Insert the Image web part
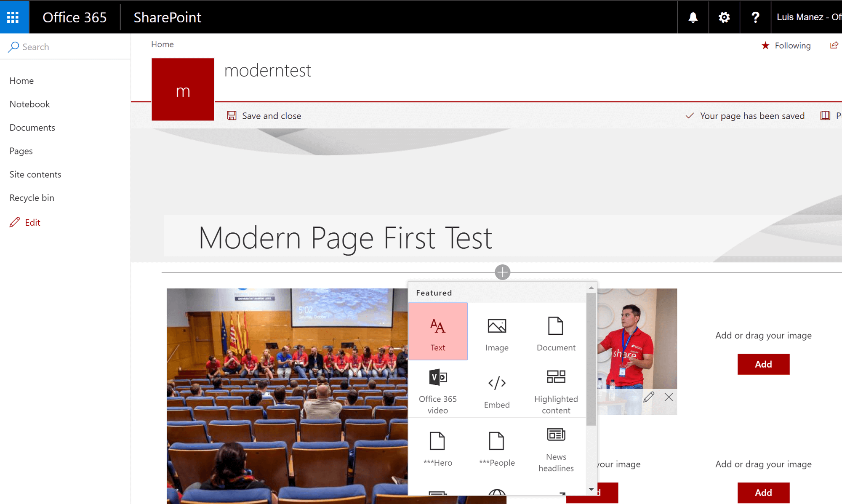Image resolution: width=842 pixels, height=504 pixels. (497, 333)
